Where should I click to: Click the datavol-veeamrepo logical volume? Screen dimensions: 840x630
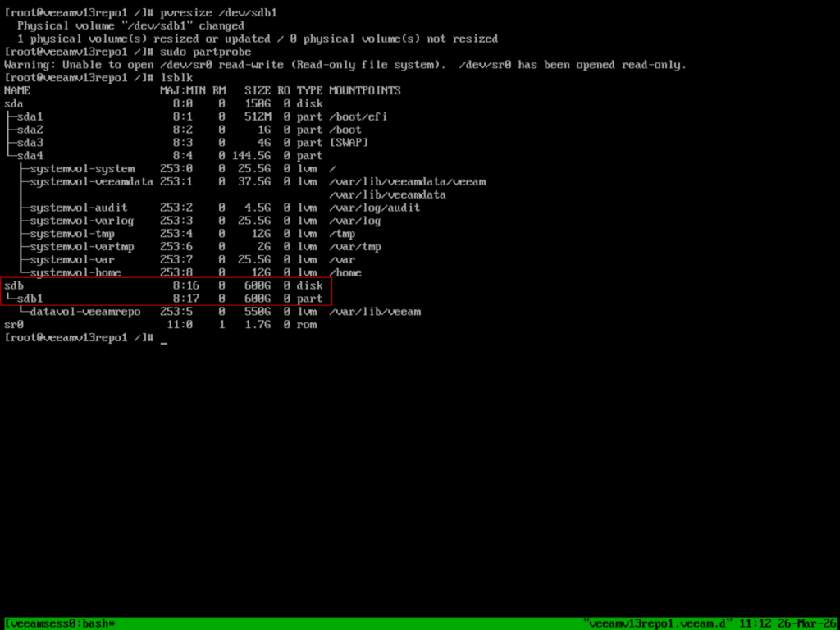[84, 312]
